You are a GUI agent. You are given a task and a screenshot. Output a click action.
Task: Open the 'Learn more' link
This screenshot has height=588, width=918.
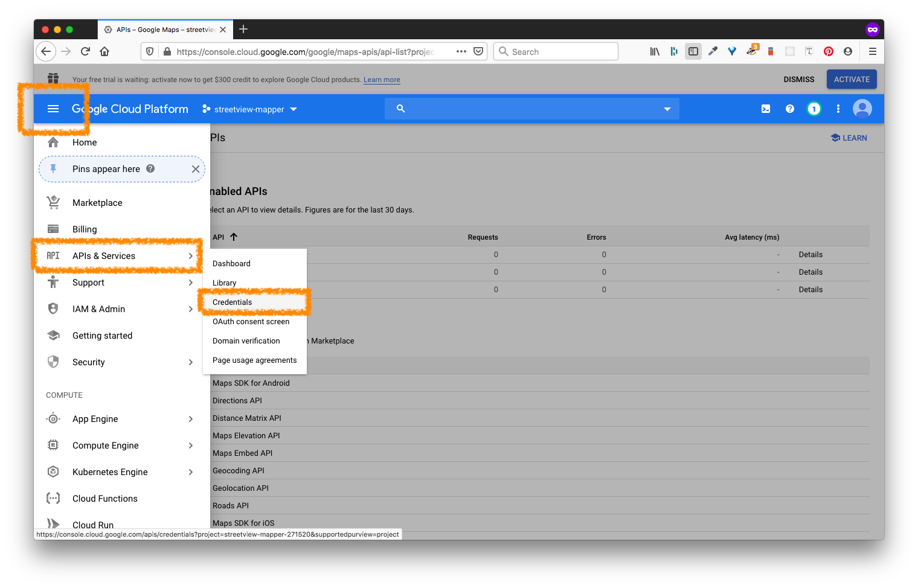click(382, 80)
